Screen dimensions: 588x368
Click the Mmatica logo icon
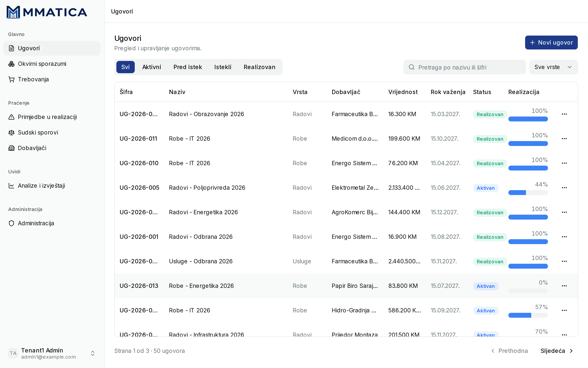[13, 12]
